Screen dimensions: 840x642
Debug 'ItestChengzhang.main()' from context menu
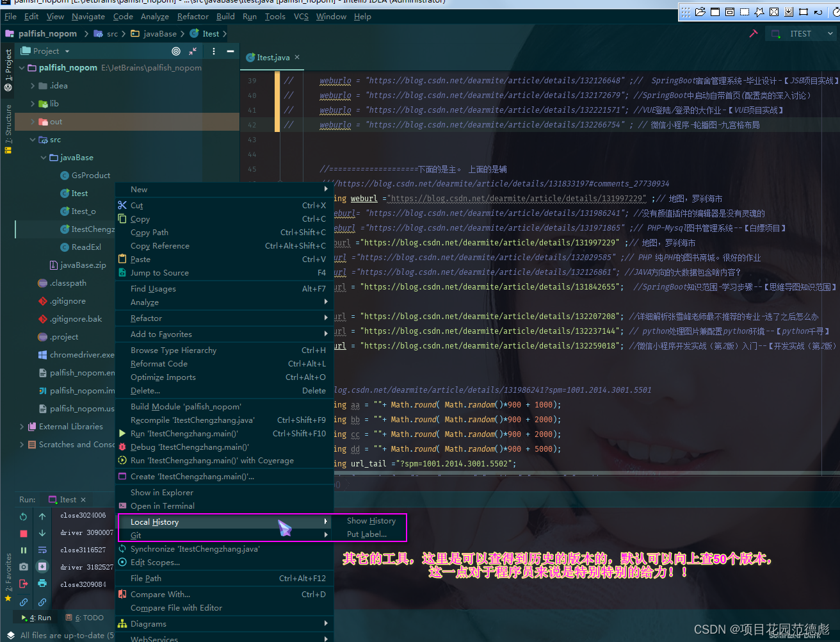pyautogui.click(x=223, y=447)
